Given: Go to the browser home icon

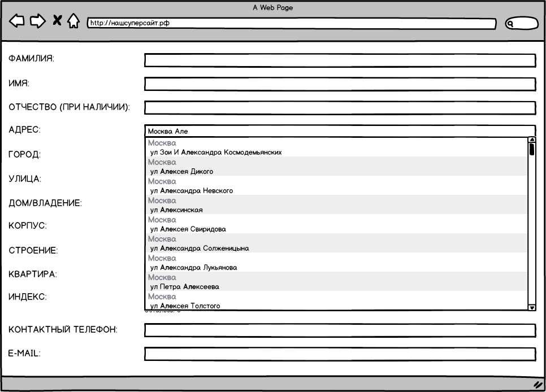Looking at the screenshot, I should pos(73,20).
